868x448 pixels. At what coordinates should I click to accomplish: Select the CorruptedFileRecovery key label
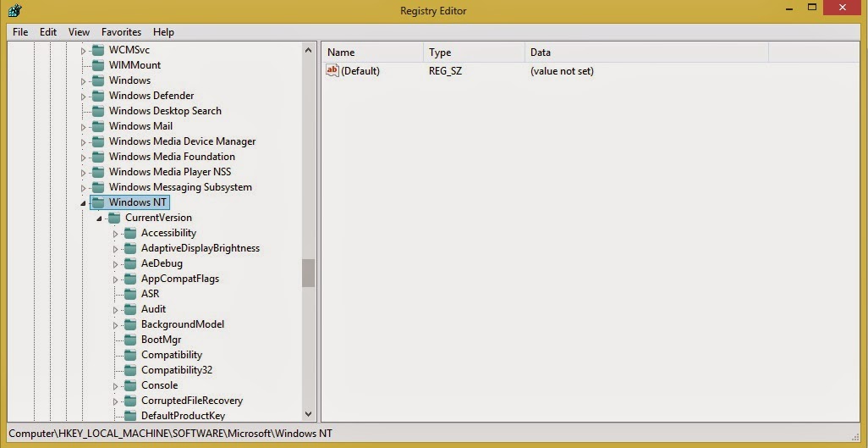tap(192, 401)
